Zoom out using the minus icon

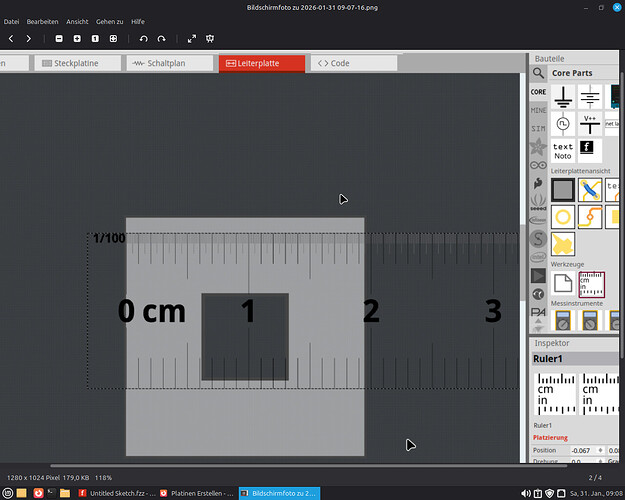[60, 38]
